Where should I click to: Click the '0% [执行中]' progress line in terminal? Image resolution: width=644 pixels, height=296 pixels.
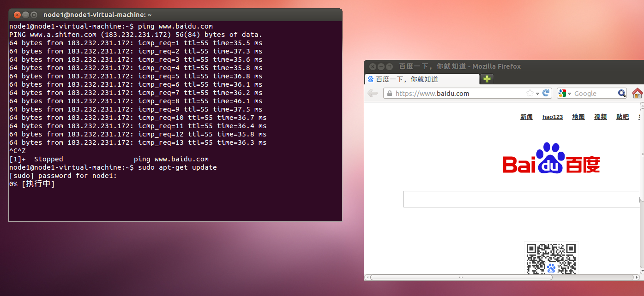click(x=32, y=184)
